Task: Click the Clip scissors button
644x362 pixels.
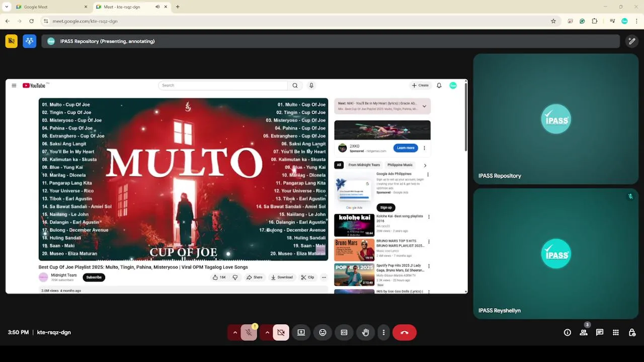Action: click(x=307, y=277)
